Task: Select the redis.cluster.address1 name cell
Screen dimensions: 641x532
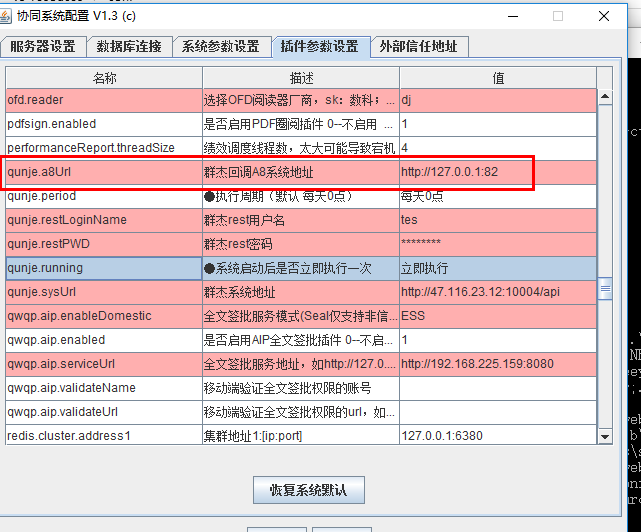Action: click(x=104, y=435)
